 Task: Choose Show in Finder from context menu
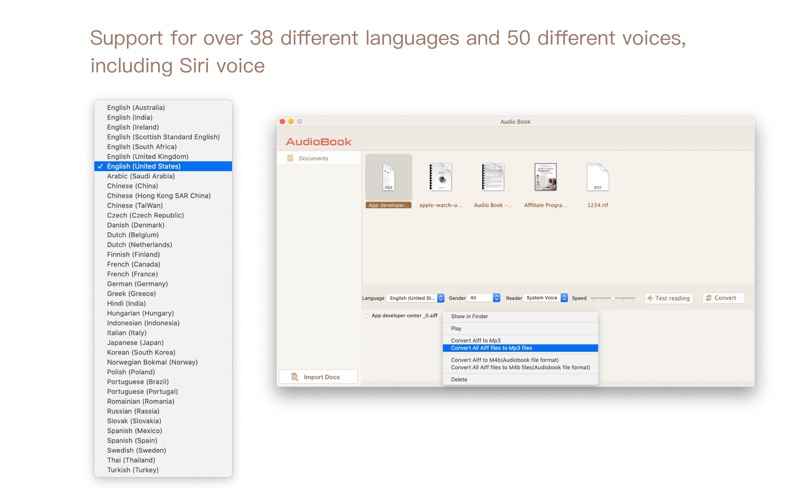[520, 316]
